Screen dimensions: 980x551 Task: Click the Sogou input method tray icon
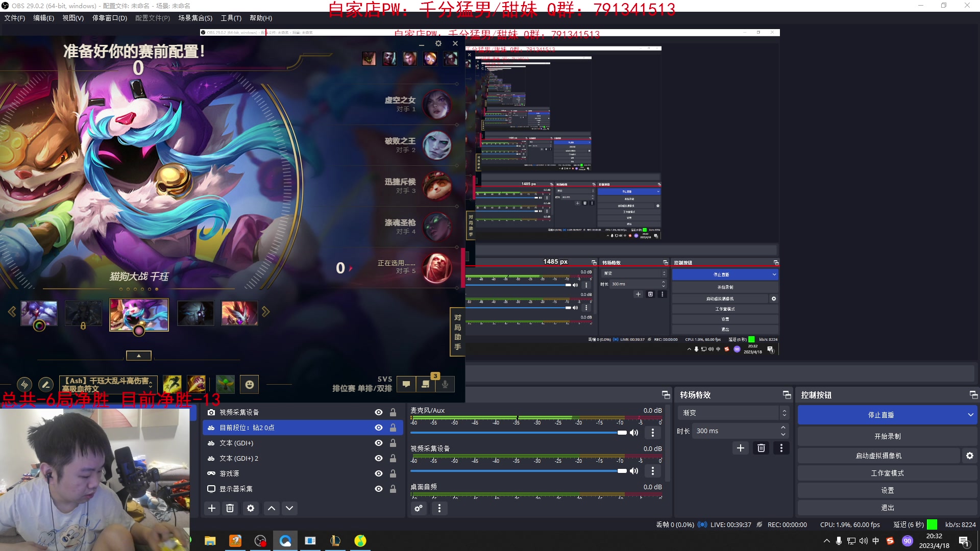pyautogui.click(x=890, y=541)
